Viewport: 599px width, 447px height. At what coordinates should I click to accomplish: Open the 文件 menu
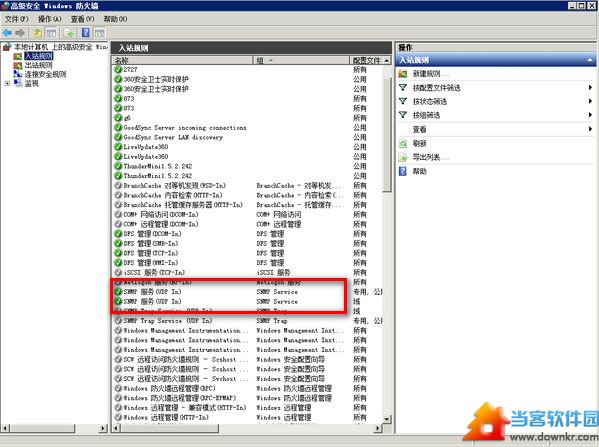click(16, 19)
